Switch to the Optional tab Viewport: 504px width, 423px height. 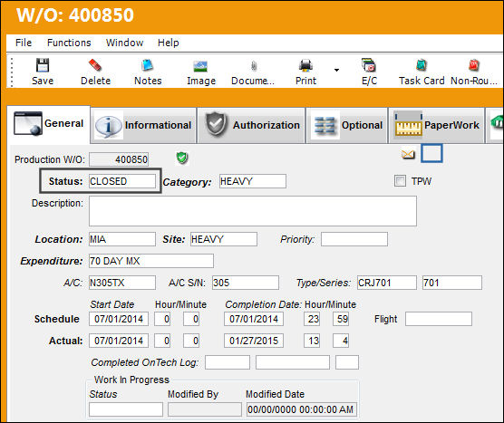(347, 125)
